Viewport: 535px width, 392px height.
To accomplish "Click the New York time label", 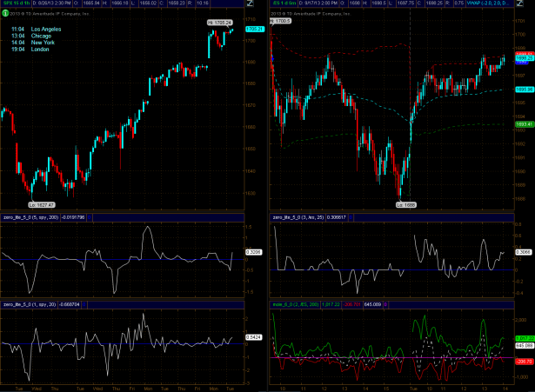I will [43, 43].
